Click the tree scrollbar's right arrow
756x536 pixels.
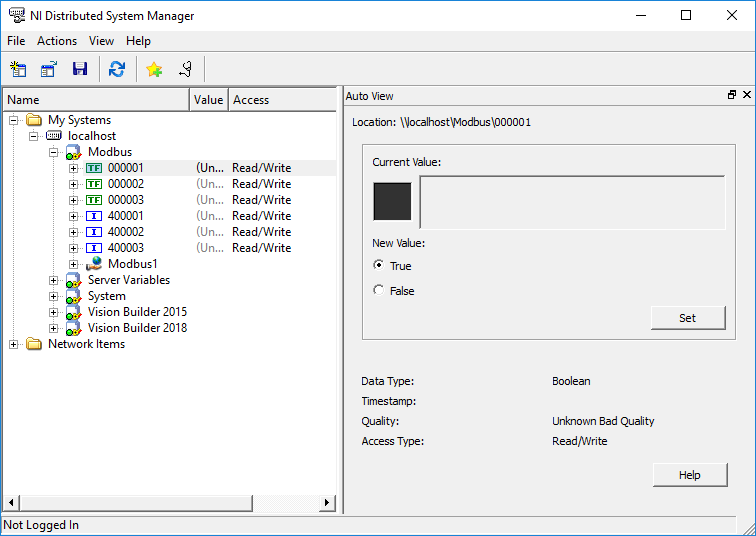click(327, 503)
